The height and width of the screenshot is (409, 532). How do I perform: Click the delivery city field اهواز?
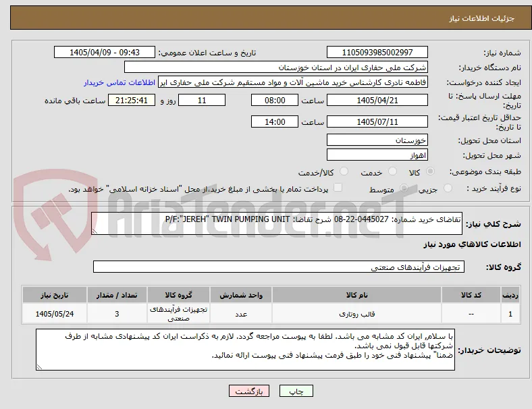[377, 155]
